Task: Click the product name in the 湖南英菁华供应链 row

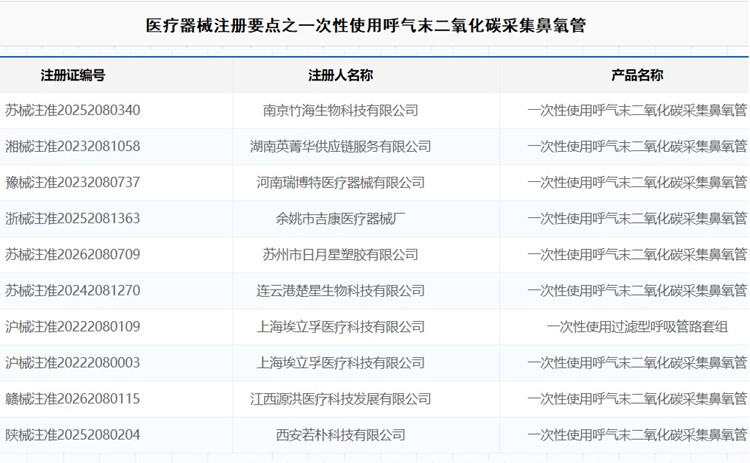Action: point(637,146)
